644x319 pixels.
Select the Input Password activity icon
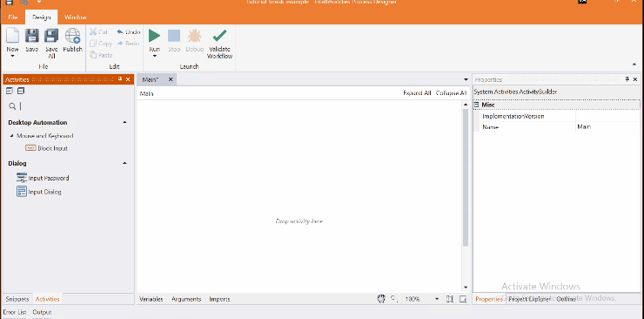(22, 178)
